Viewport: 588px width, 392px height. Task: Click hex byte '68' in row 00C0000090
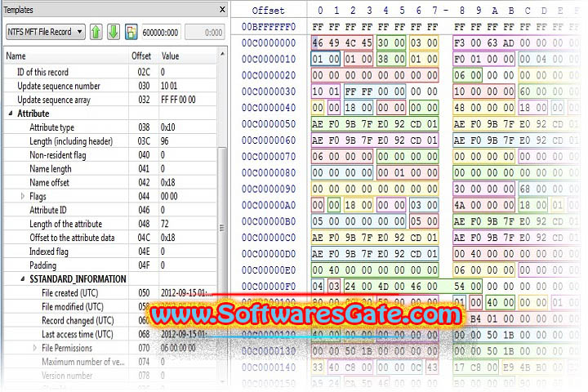coord(525,189)
